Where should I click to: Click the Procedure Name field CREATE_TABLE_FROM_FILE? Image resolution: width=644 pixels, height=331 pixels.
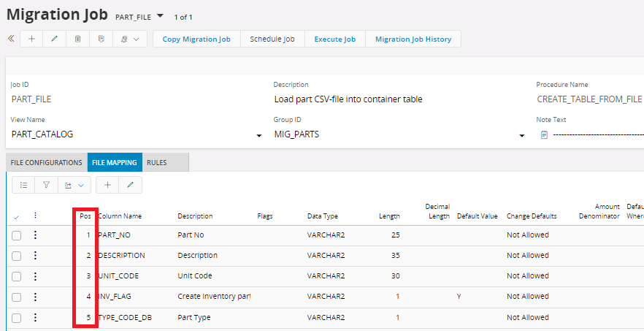(x=589, y=99)
